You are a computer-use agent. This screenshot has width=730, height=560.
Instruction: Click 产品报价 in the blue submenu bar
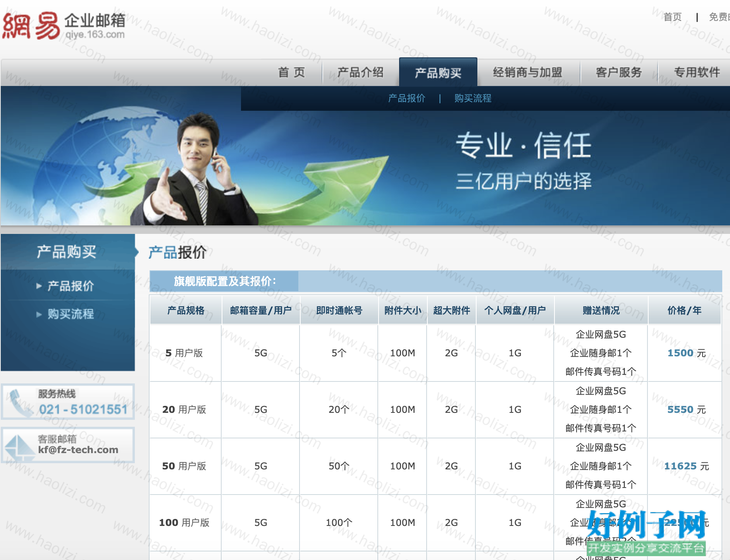coord(406,98)
